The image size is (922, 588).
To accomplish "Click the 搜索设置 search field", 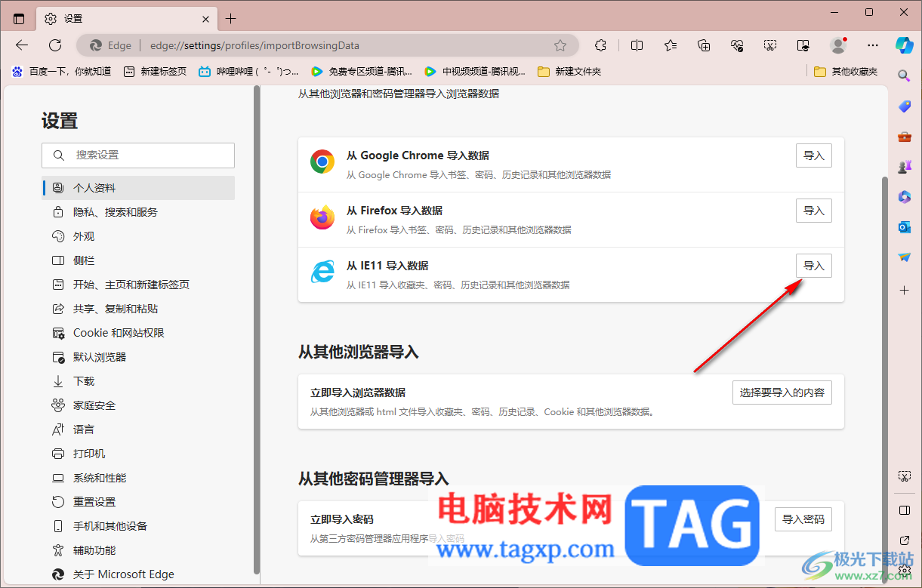I will (138, 155).
